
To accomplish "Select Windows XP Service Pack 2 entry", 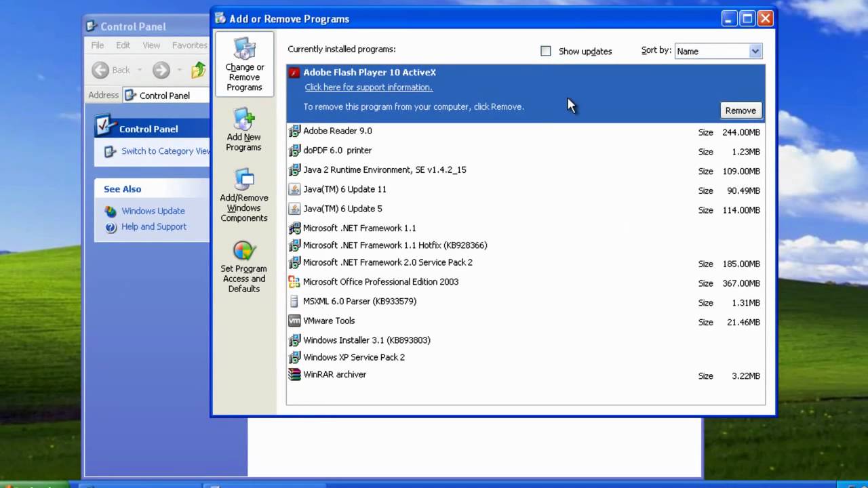I will coord(526,357).
